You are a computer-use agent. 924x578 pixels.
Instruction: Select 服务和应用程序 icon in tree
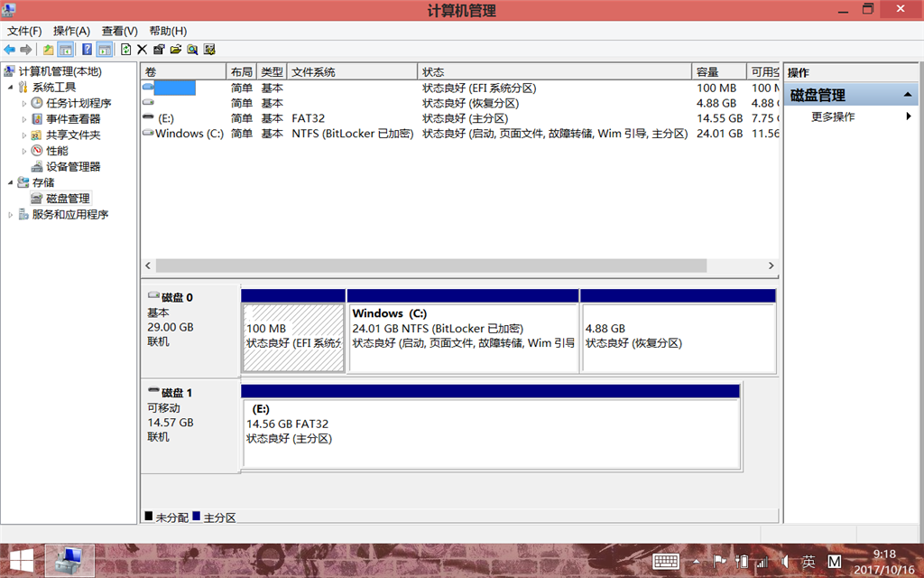(x=23, y=215)
